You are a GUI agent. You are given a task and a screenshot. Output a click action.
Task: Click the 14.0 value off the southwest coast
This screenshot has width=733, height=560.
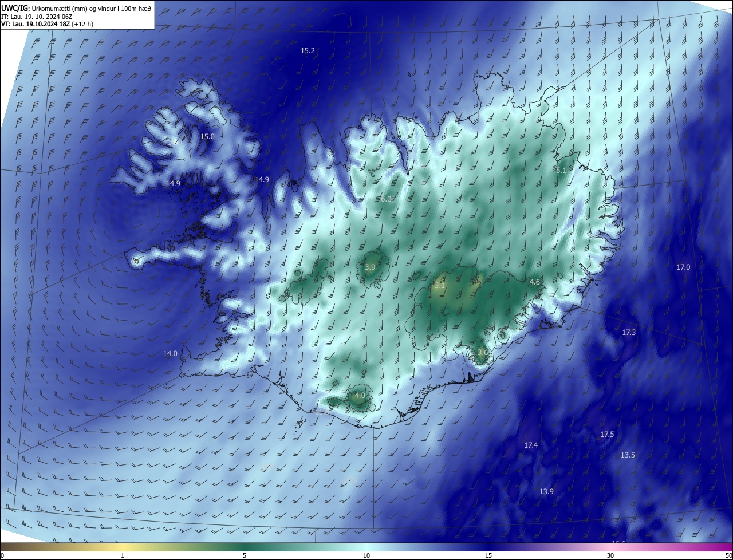point(170,354)
